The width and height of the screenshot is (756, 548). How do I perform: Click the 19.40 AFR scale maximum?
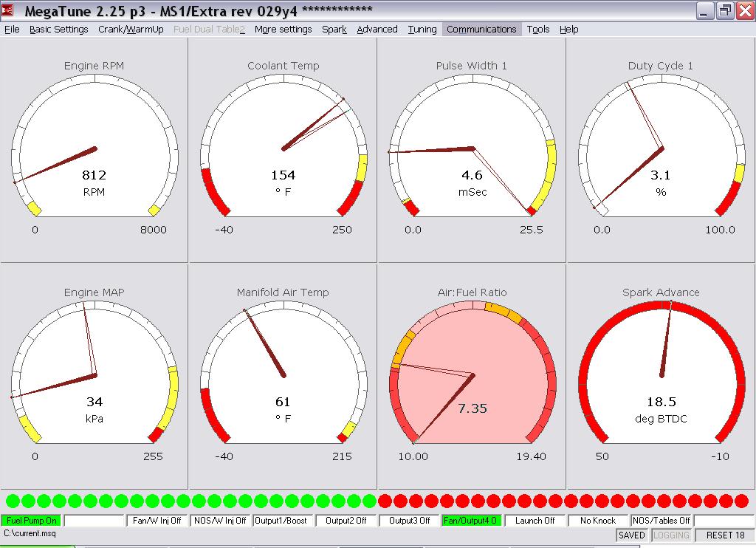tap(531, 456)
